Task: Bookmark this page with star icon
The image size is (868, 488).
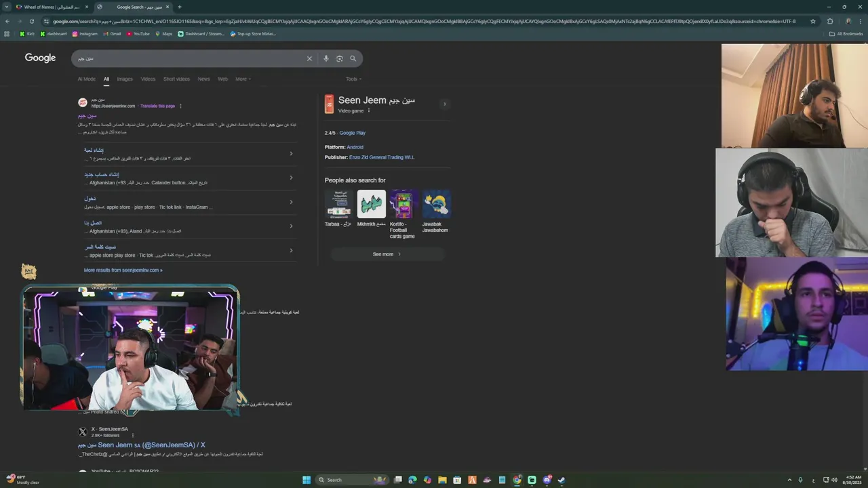Action: point(812,21)
